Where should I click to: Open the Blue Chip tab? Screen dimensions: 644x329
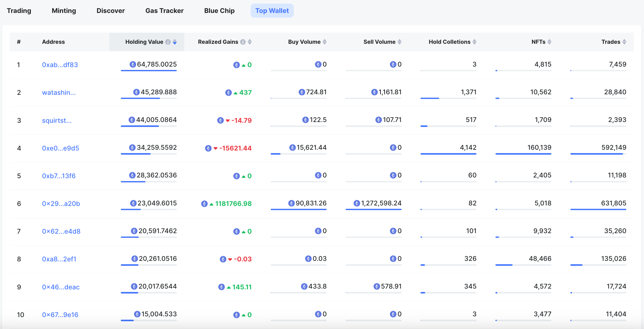(219, 11)
